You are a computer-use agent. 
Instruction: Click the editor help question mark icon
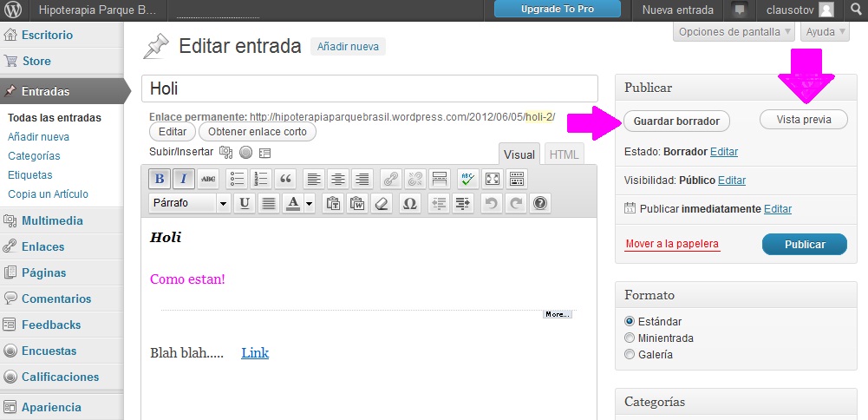click(x=540, y=203)
